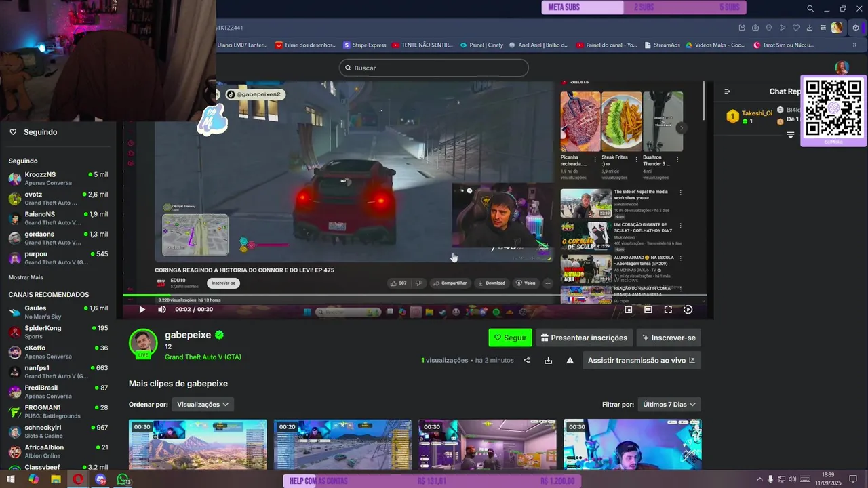Enter fullscreen in the clip player

[668, 310]
